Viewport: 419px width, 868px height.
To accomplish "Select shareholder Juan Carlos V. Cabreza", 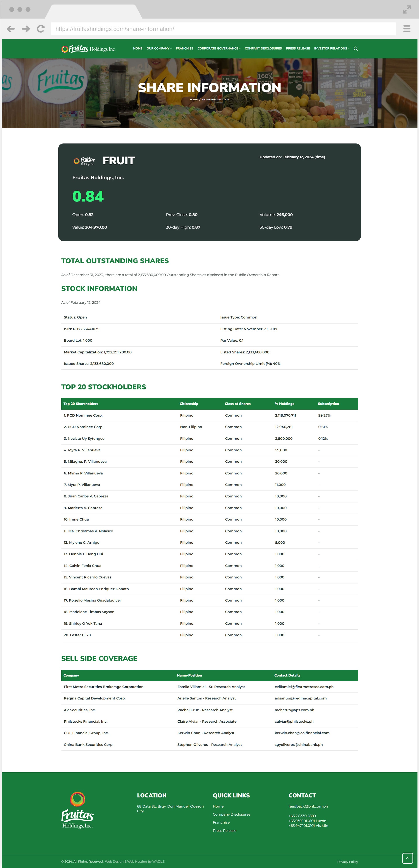I will pyautogui.click(x=86, y=496).
